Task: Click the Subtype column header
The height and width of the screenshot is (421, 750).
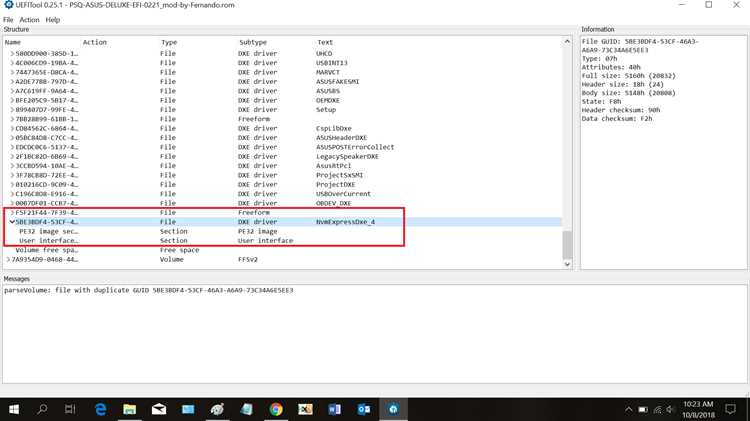Action: pos(253,42)
